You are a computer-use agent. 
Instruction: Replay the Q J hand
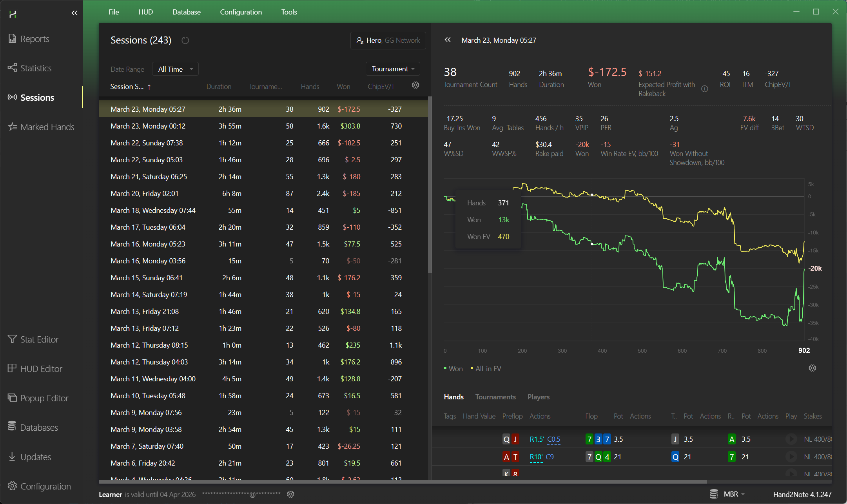click(x=791, y=439)
